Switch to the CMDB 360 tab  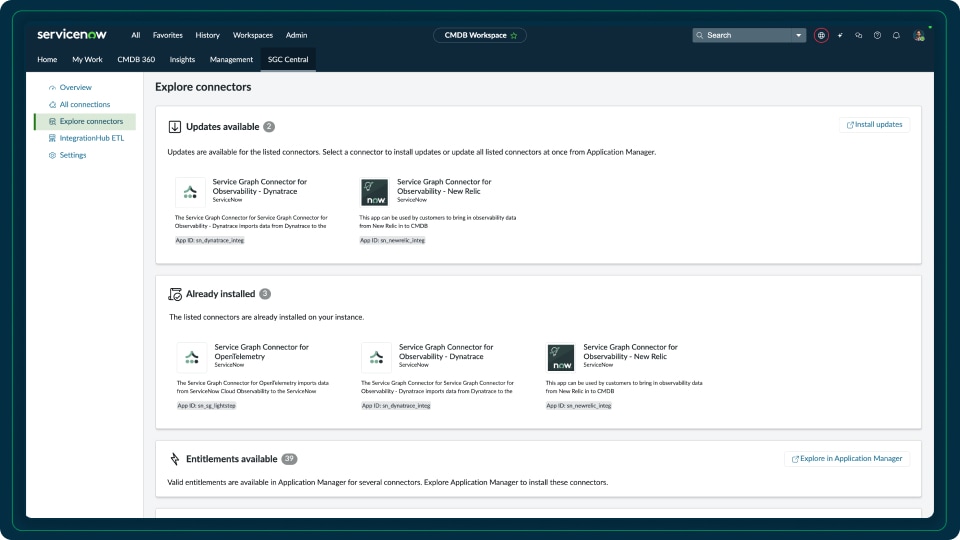136,59
